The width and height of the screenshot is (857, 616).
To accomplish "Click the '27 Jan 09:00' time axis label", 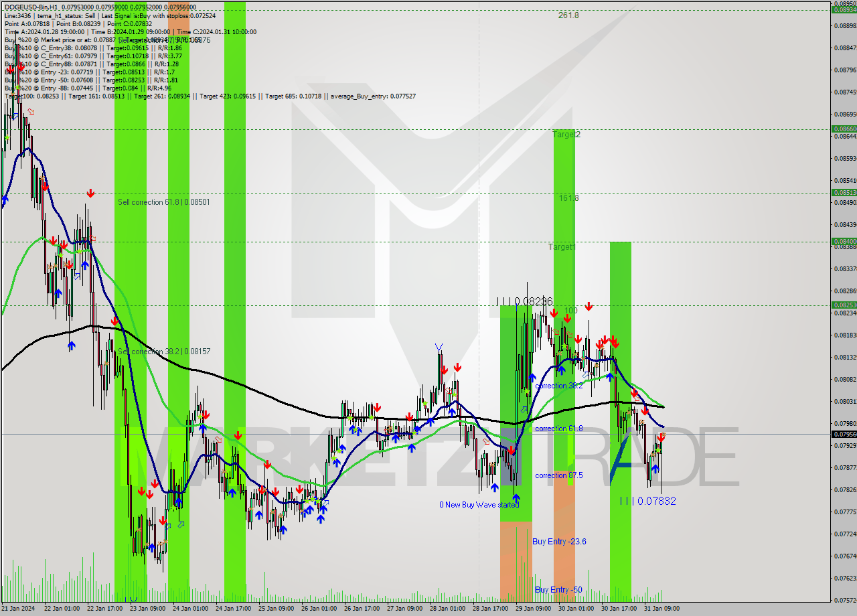I will coord(404,609).
